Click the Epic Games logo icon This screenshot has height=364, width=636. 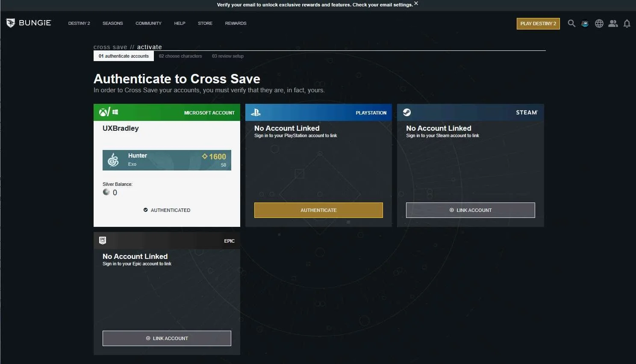click(x=103, y=240)
